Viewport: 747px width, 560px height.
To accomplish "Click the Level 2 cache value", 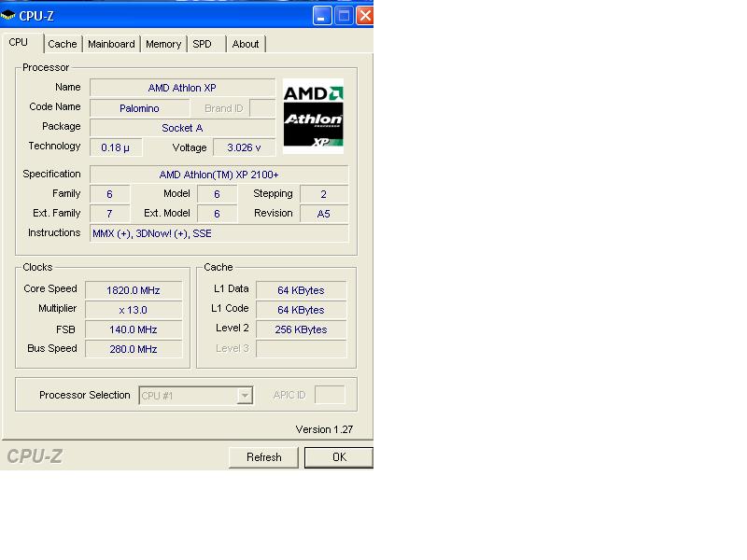I will tap(301, 329).
